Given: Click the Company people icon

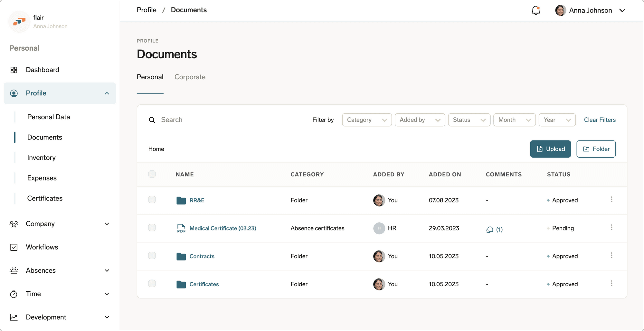Looking at the screenshot, I should [x=14, y=224].
